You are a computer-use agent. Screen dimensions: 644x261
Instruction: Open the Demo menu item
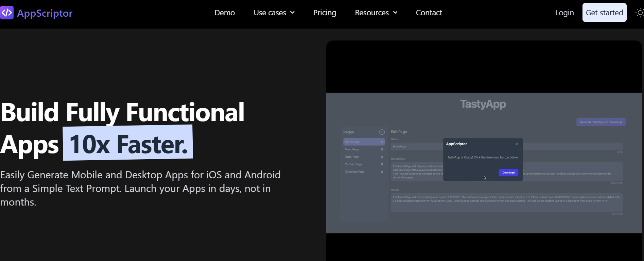click(225, 13)
